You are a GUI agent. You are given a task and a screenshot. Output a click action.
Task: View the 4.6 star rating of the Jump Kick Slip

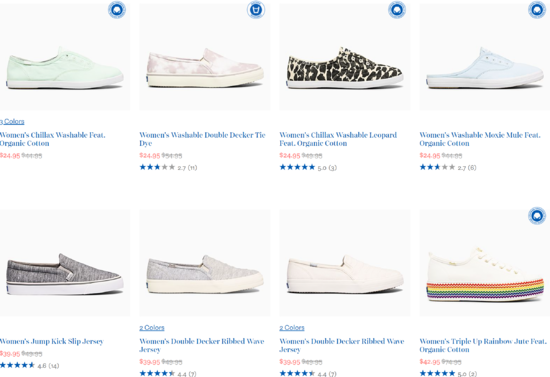[29, 365]
